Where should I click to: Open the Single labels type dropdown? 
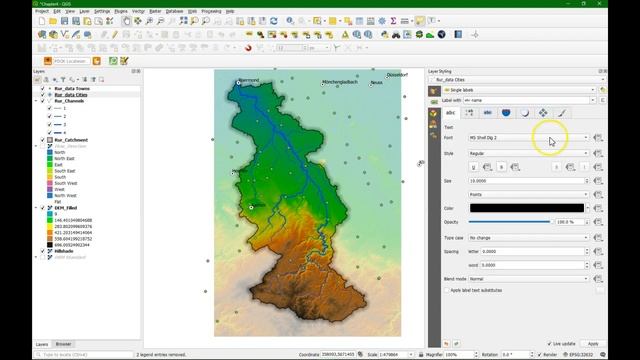click(519, 90)
